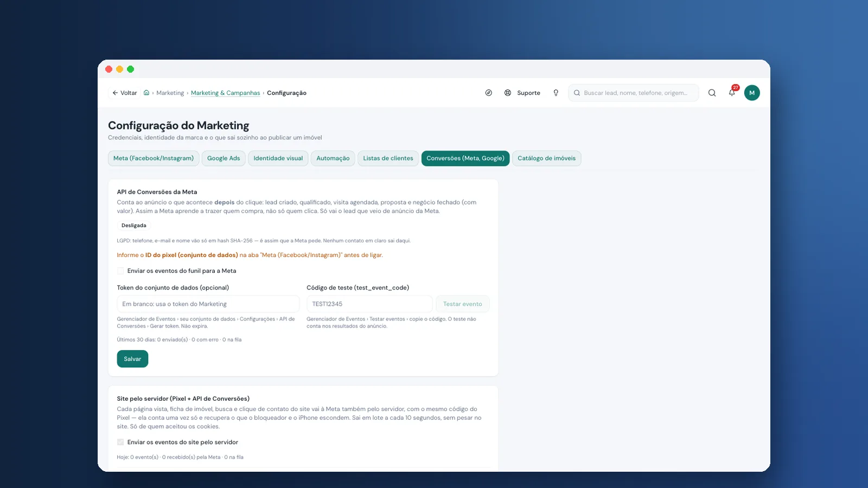The image size is (868, 488).
Task: Select Conversões (Meta, Google) tab
Action: click(465, 158)
